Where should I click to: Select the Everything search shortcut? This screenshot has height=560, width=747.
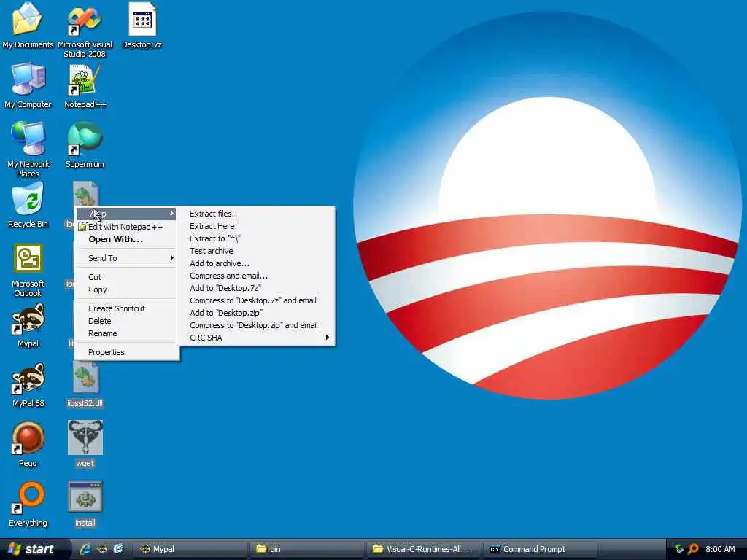click(28, 505)
